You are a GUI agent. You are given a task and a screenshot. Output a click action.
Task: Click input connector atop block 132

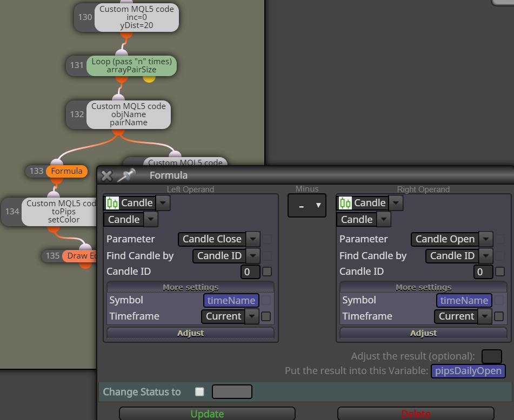coord(118,97)
